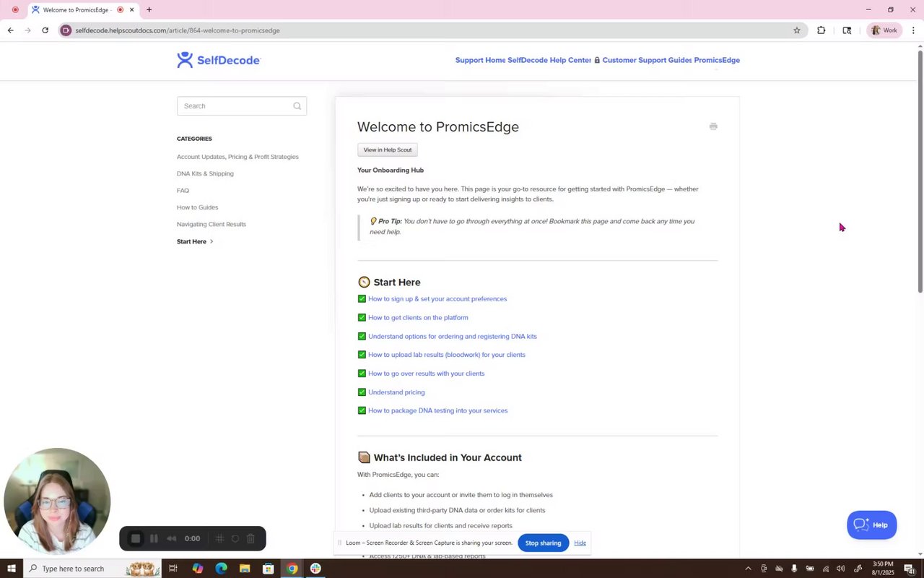Click the Windows taskbar search box
This screenshot has height=578, width=924.
[92, 569]
